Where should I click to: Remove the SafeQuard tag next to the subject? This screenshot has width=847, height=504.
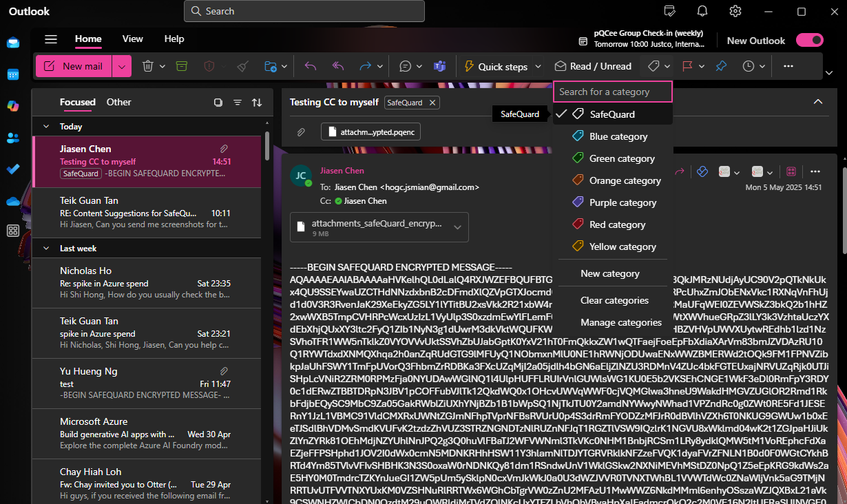432,103
